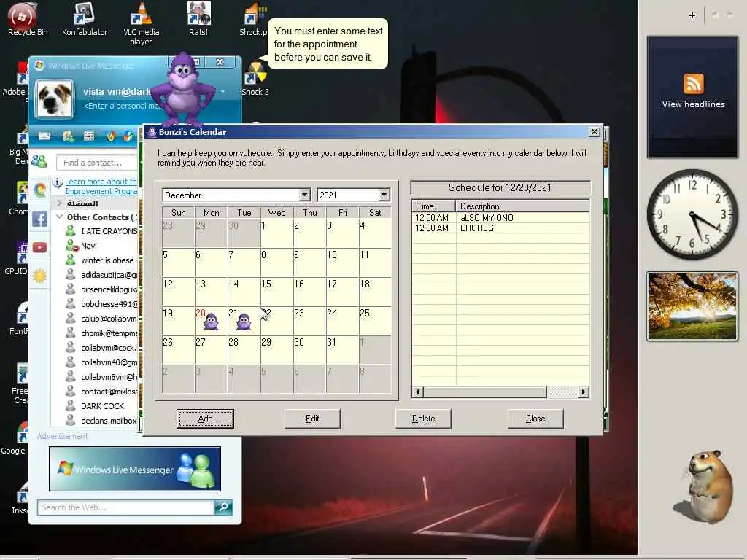Open the YouTube tab icon in Messenger
This screenshot has width=747, height=560.
(x=39, y=247)
